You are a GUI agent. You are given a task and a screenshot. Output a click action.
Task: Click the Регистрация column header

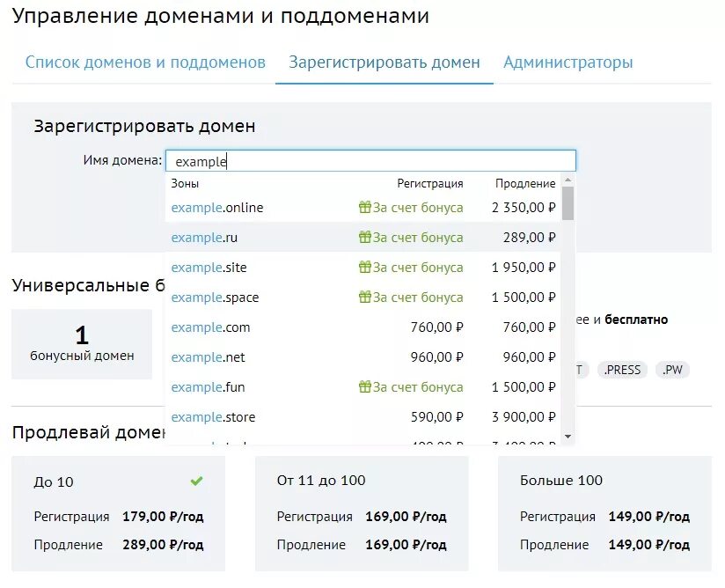[x=430, y=184]
